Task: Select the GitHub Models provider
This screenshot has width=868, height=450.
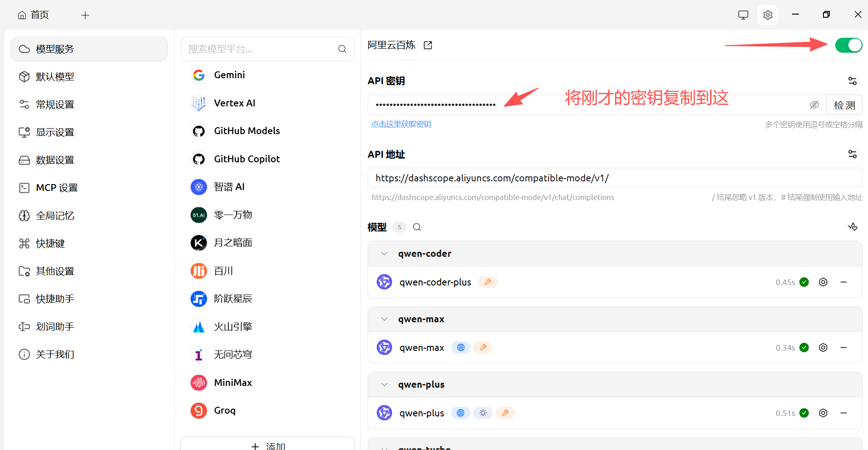Action: point(267,131)
